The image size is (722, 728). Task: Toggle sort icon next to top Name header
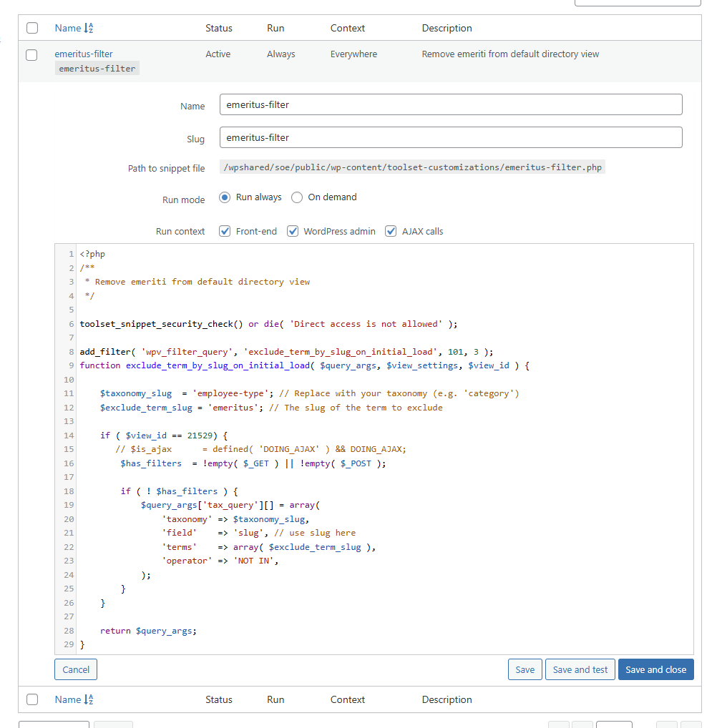tap(89, 29)
